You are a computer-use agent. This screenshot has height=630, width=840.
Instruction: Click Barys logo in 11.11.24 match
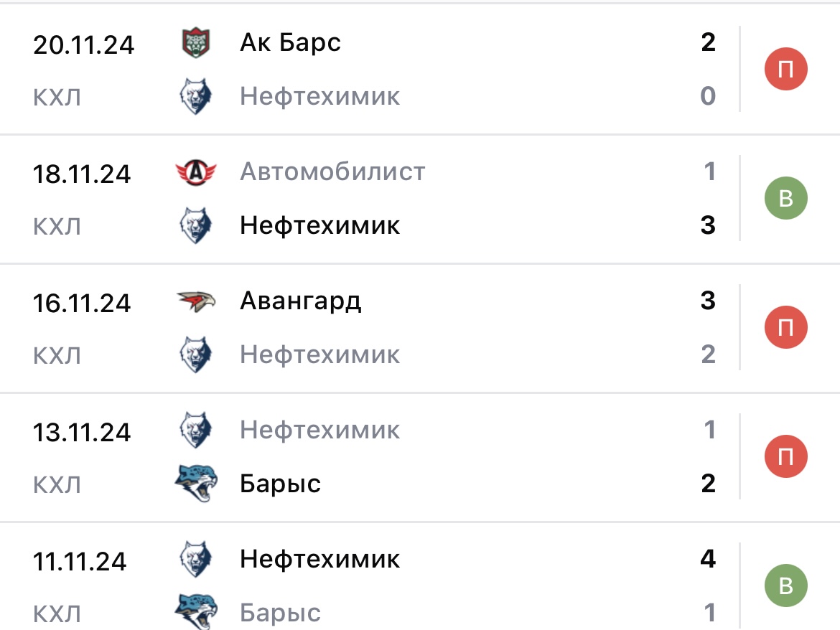click(x=195, y=612)
